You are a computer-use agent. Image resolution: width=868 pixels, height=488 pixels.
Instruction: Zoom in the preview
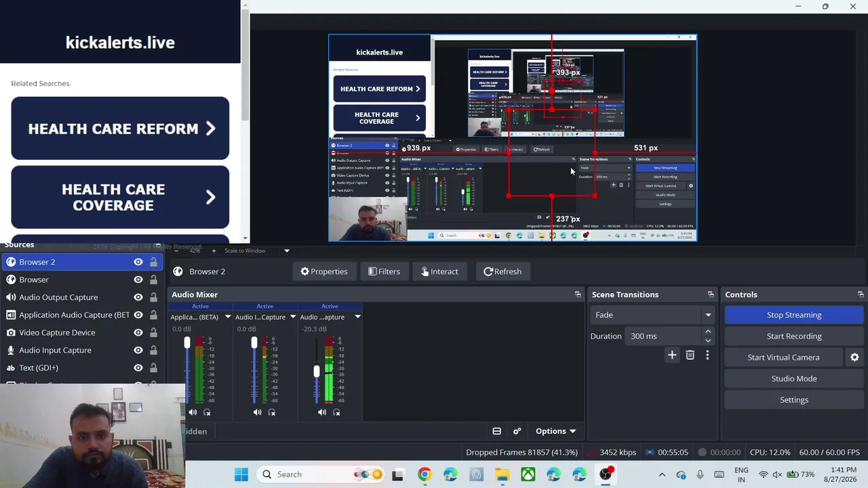(x=214, y=251)
